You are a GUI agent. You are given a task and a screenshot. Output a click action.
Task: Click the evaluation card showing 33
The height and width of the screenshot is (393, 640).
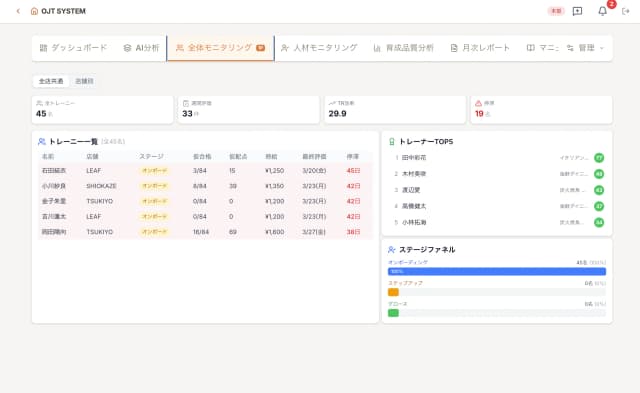click(x=249, y=109)
